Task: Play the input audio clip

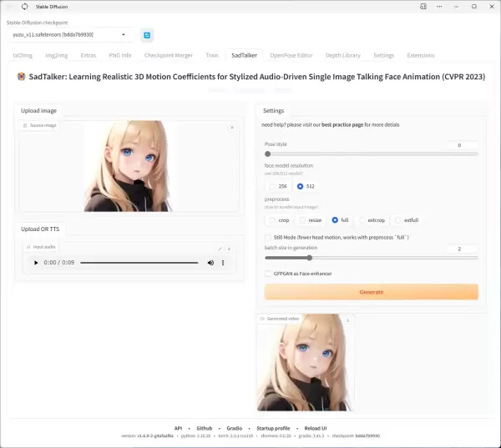Action: (36, 263)
